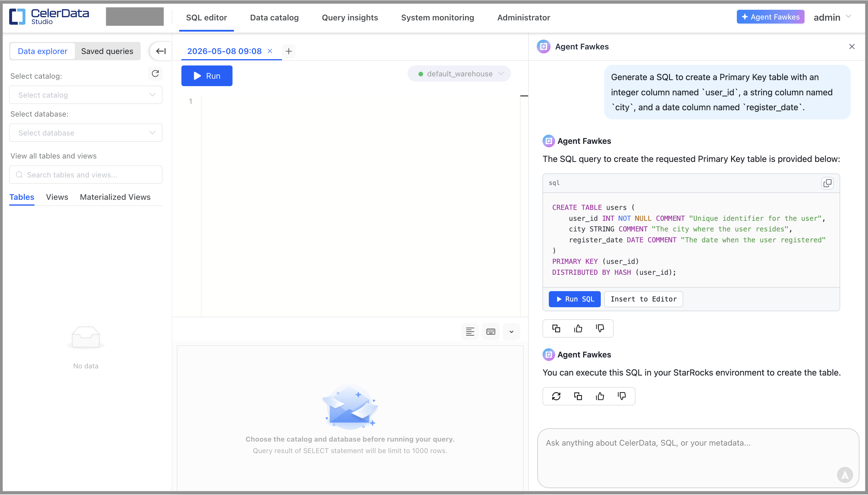Image resolution: width=868 pixels, height=495 pixels.
Task: Focus the Search tables and views field
Action: coord(86,175)
